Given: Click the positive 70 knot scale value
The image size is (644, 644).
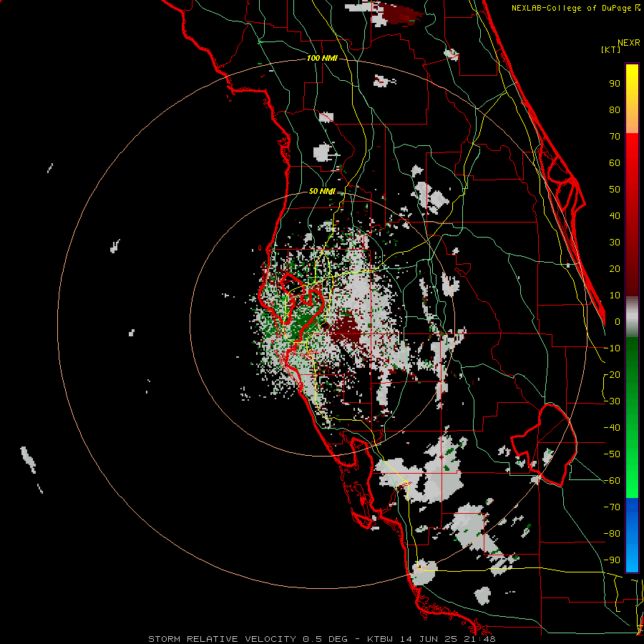Looking at the screenshot, I should click(x=615, y=137).
